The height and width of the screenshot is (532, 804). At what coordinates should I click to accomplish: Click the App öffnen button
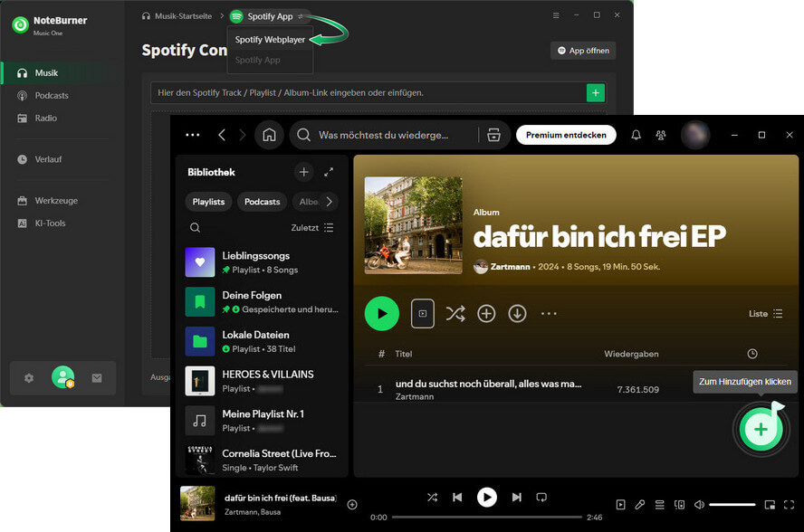tap(583, 51)
